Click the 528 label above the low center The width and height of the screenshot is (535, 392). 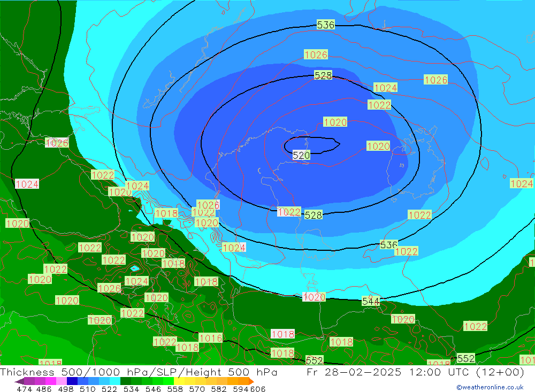click(323, 75)
